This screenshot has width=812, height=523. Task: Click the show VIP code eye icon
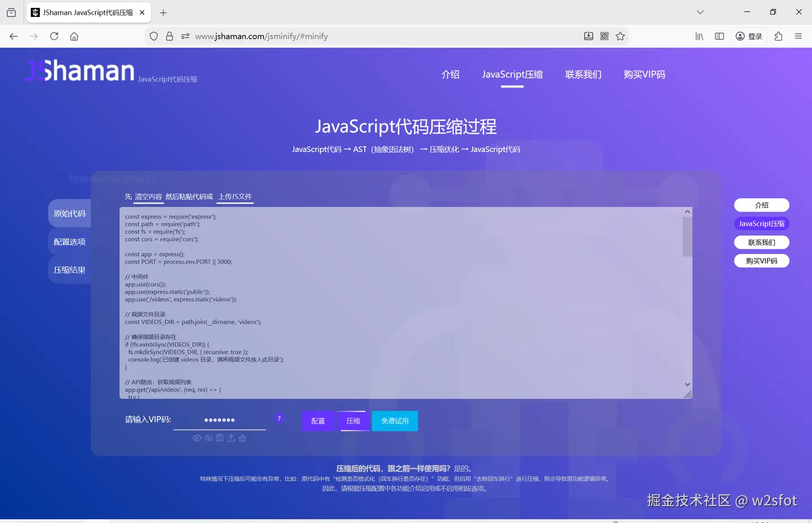click(197, 438)
